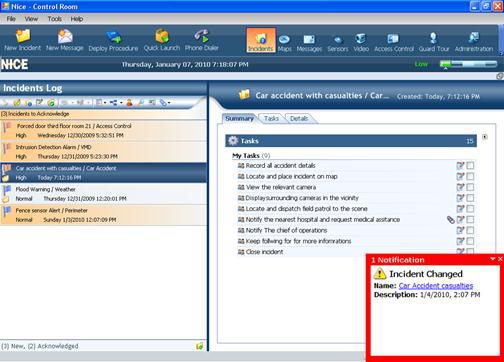Create a New Incident from the toolbar

point(23,40)
